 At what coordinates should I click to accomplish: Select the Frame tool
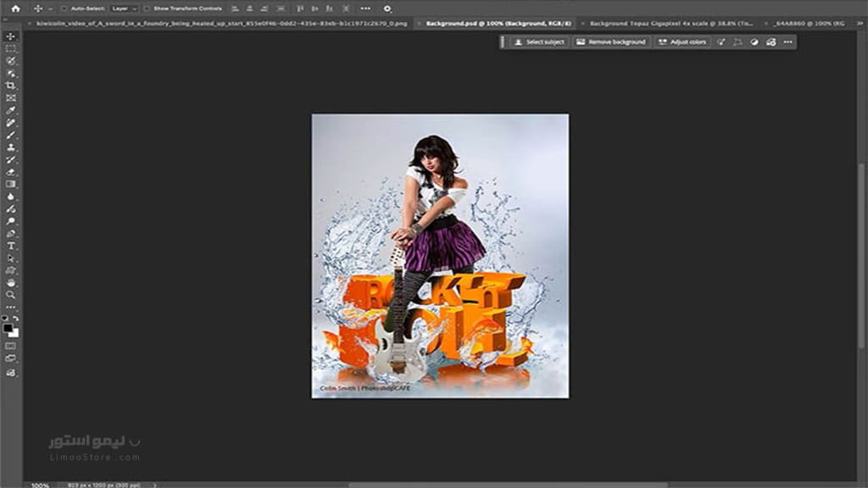click(x=10, y=98)
